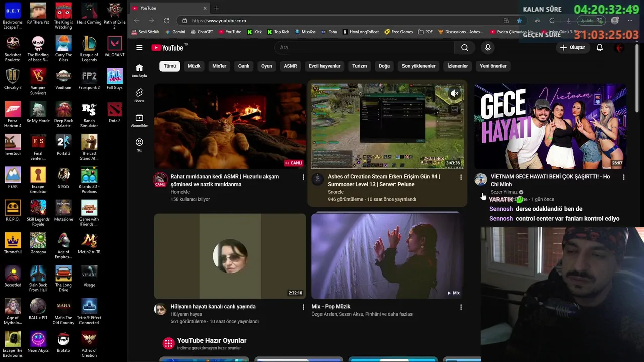644x362 pixels.
Task: Select the Son yüklenenler chip
Action: coord(419,66)
